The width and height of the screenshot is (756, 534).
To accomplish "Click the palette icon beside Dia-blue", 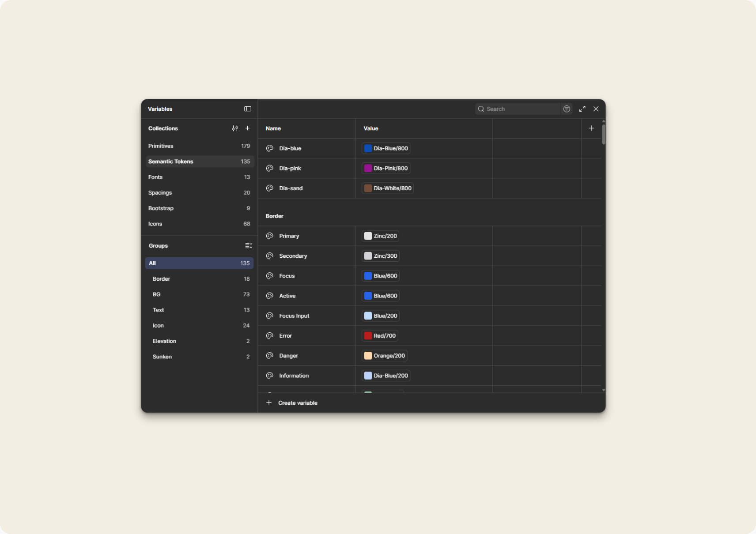I will [x=270, y=148].
